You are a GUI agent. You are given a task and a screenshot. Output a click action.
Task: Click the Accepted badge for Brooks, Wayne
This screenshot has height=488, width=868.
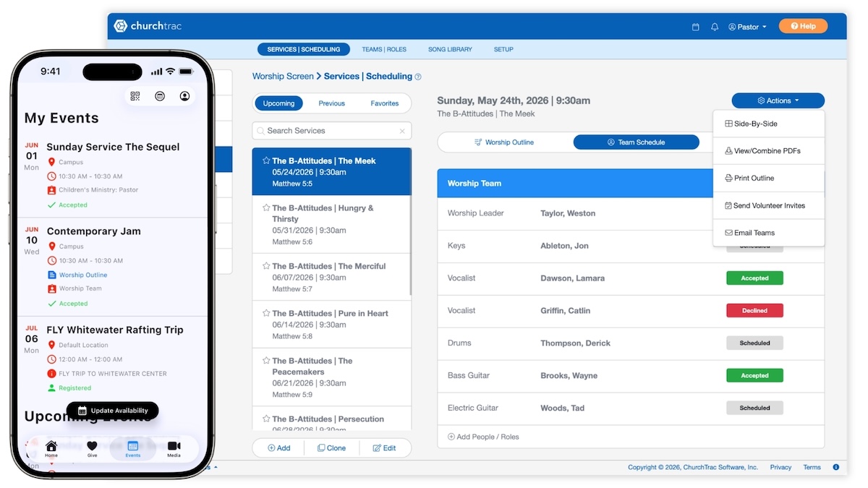754,376
